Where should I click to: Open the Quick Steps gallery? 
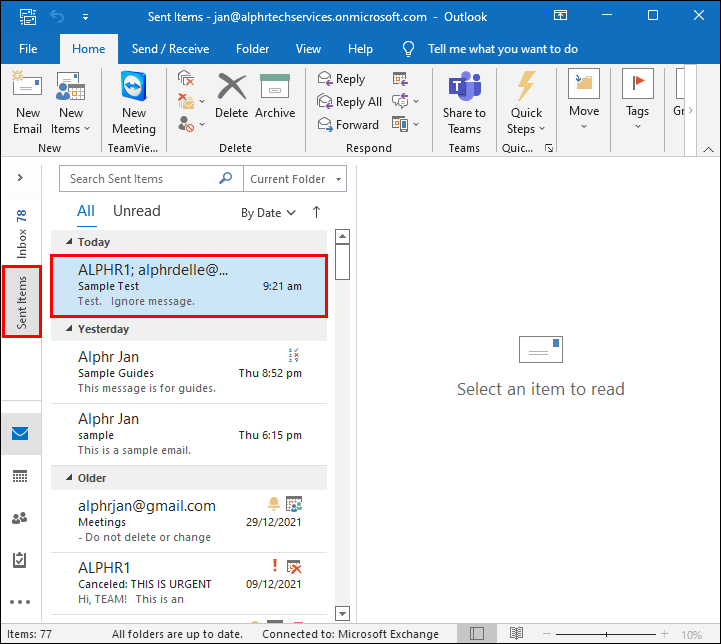[526, 103]
